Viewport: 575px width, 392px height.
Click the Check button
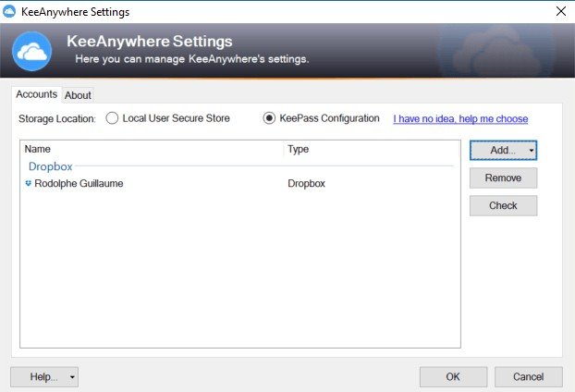503,205
